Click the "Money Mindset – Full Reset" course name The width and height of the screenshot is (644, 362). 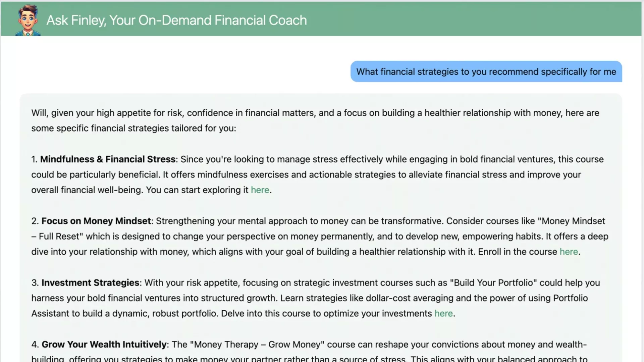(573, 221)
